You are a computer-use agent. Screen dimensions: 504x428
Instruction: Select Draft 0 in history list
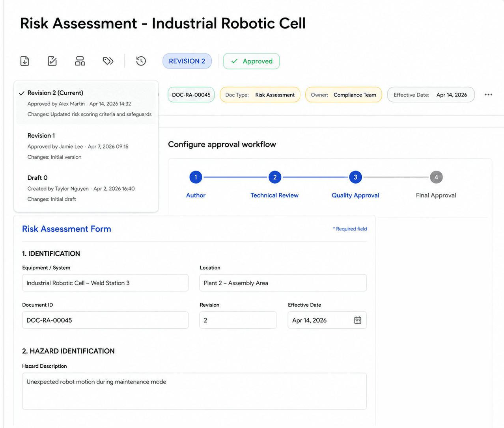[x=86, y=188]
